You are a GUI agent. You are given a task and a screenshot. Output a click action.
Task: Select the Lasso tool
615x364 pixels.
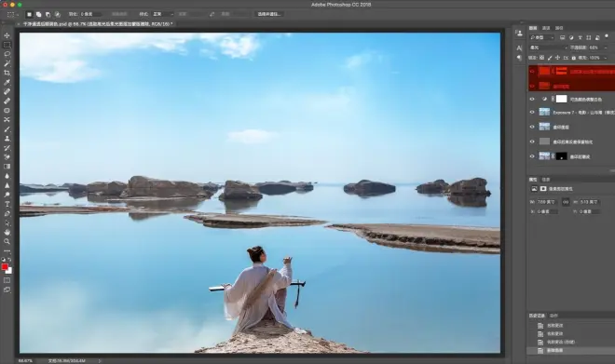[x=7, y=54]
